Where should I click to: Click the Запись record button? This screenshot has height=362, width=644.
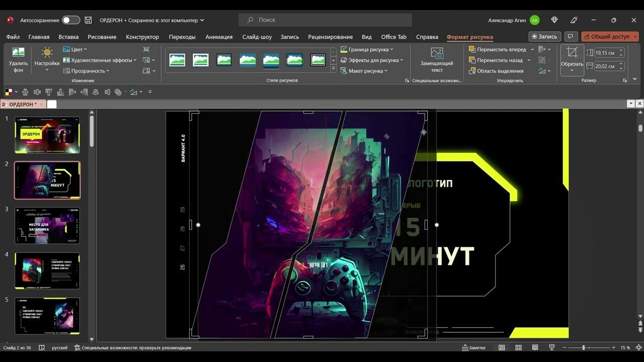coord(544,37)
